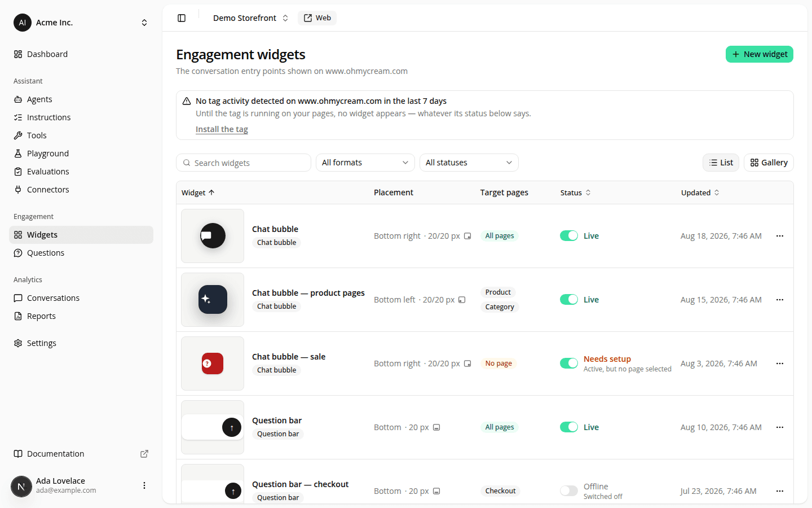Sort by the Status column header
The height and width of the screenshot is (508, 812).
coord(576,192)
